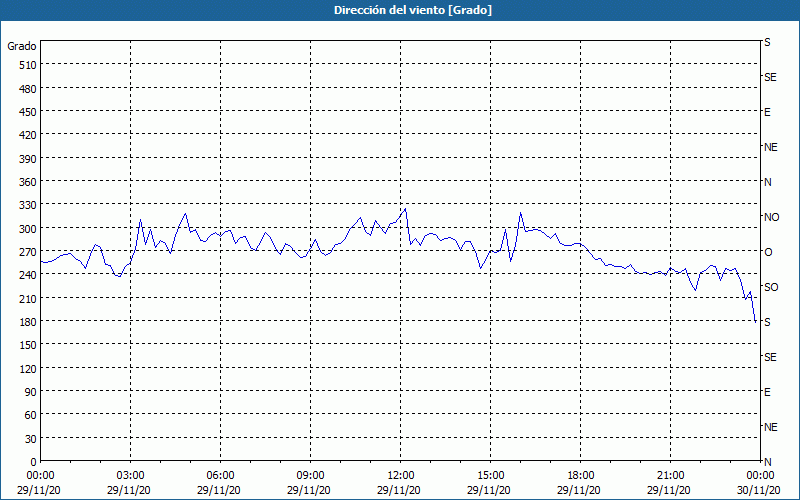Pick the 'E' compass label at the 90 gridline

[767, 392]
